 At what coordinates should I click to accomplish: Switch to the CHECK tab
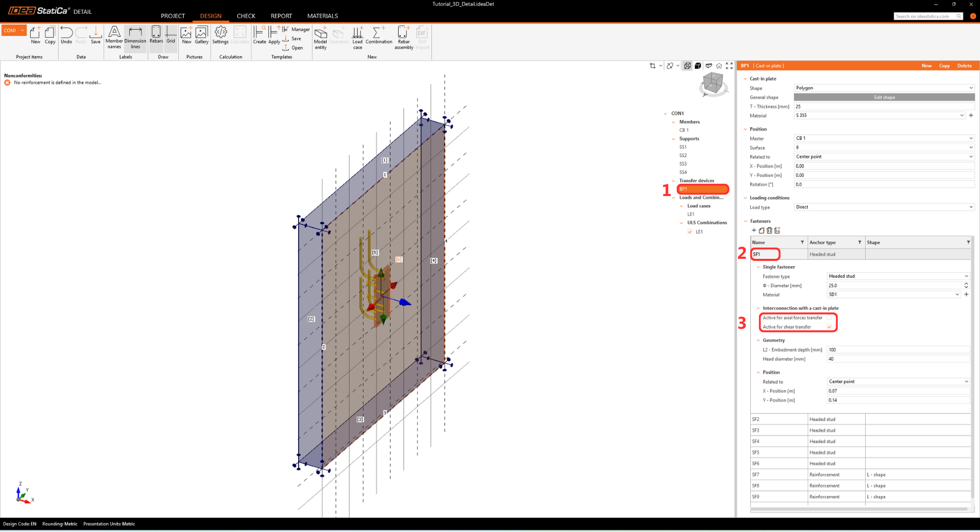tap(246, 16)
